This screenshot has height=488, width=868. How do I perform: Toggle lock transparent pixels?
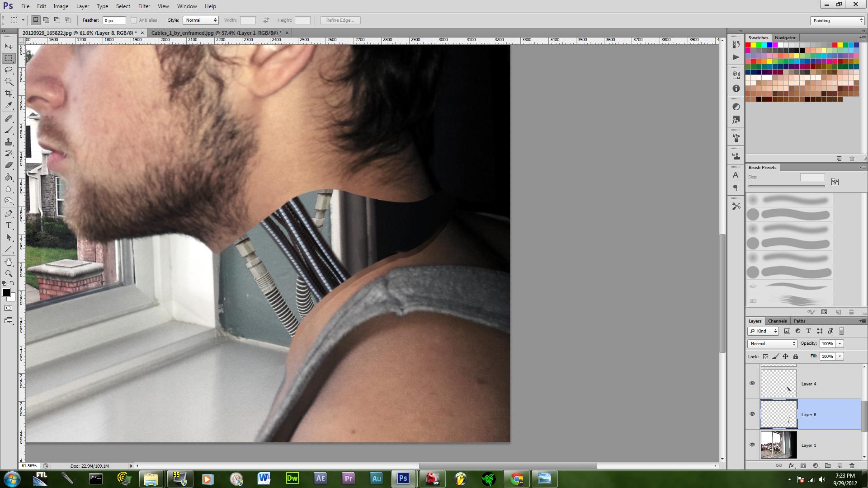[765, 357]
